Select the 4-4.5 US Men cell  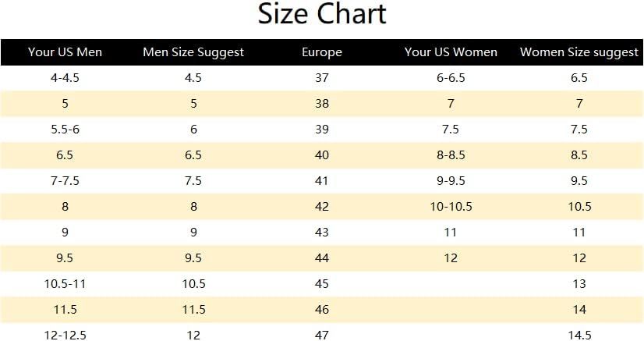65,78
